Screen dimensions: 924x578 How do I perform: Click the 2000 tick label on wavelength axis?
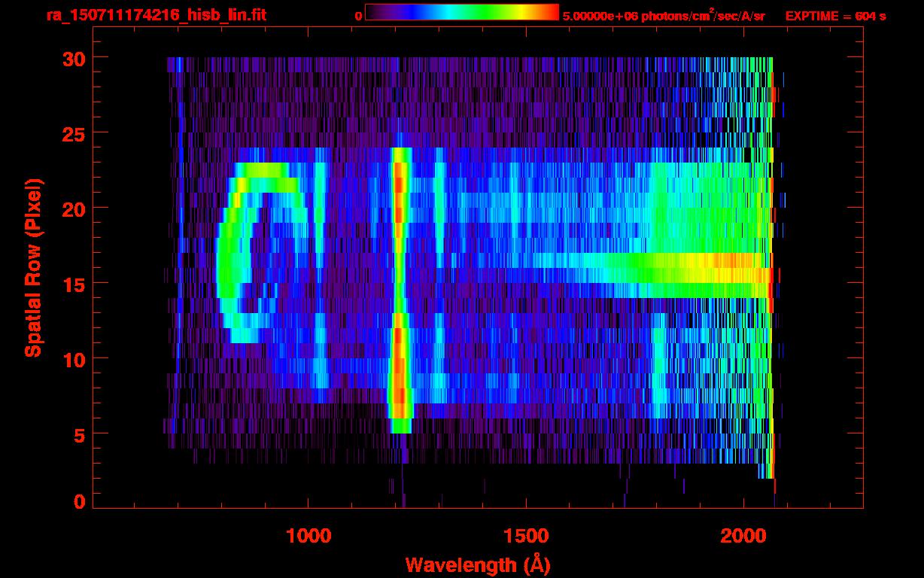(743, 536)
